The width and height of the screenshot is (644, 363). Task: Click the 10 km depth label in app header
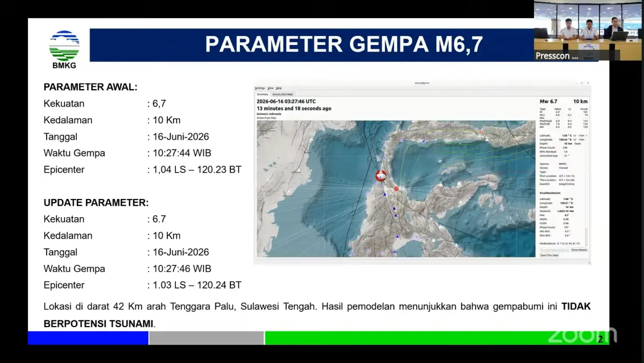pos(580,101)
